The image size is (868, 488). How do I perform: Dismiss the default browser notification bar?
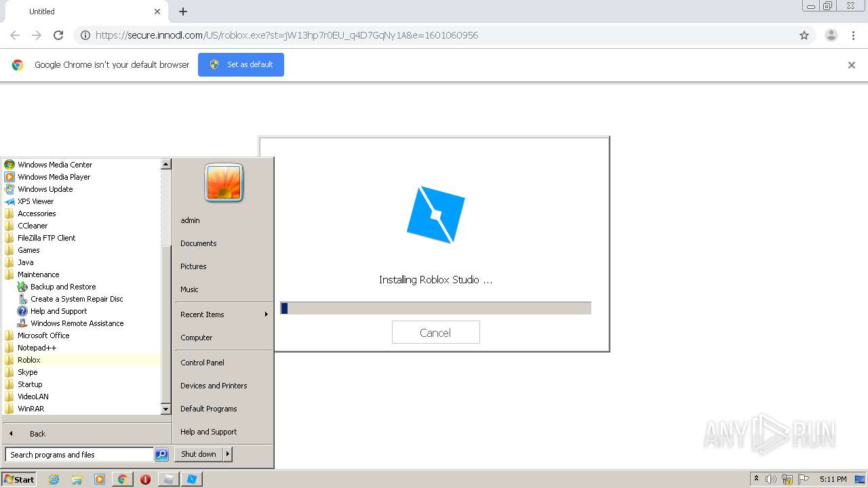(x=852, y=65)
